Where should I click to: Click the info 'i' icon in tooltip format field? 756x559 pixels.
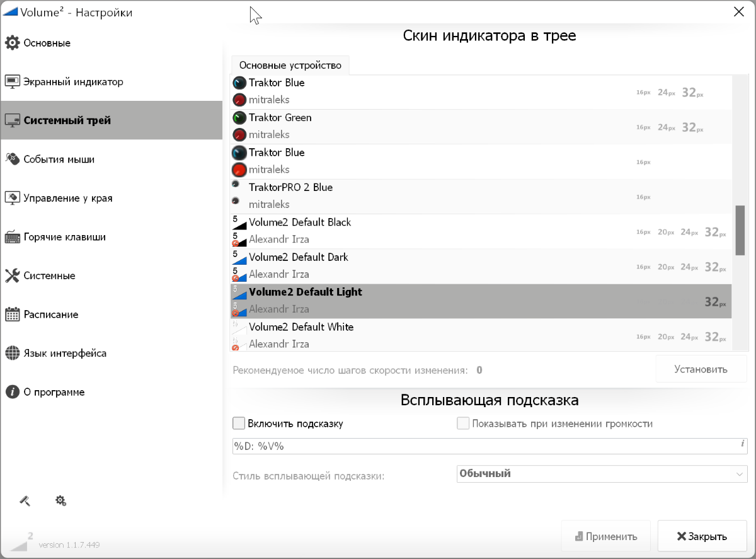click(x=742, y=444)
